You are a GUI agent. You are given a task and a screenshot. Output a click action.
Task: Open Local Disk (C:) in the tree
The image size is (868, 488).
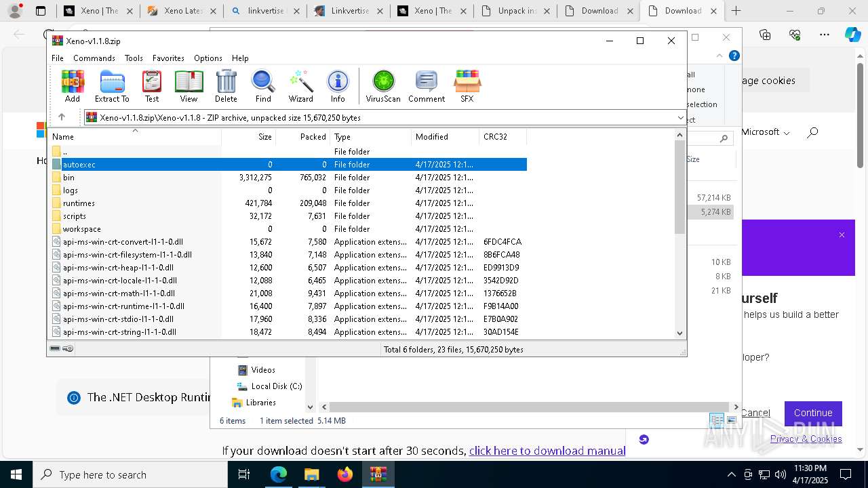click(x=269, y=386)
